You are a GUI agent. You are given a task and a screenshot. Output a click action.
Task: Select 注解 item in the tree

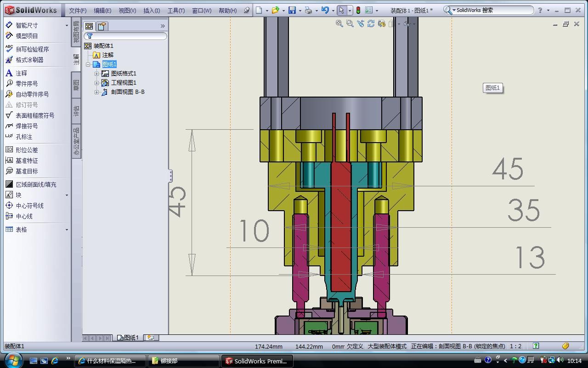pyautogui.click(x=103, y=55)
